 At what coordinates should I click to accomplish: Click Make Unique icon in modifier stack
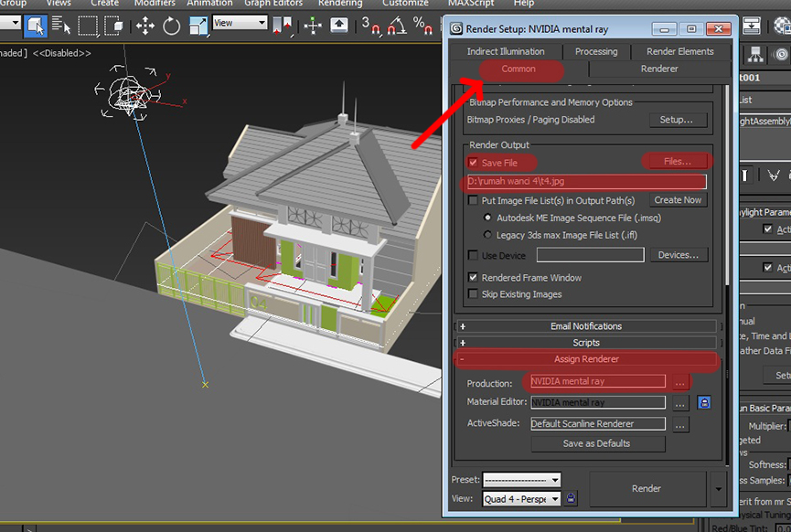(x=774, y=175)
